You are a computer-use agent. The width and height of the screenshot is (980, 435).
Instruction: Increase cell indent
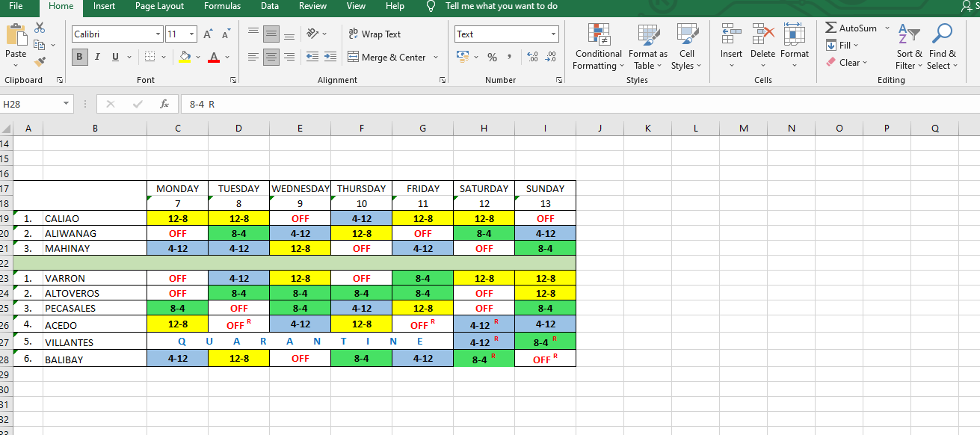tap(330, 57)
